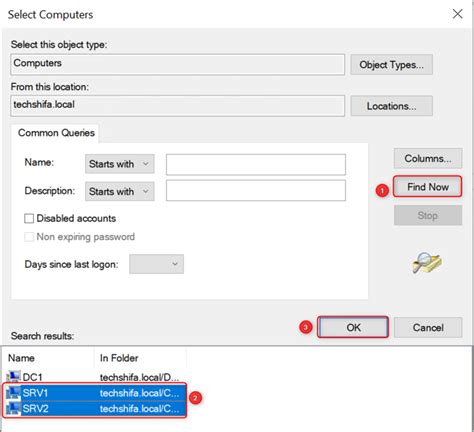Screen dimensions: 474x432
Task: Click the SRV2 computer icon
Action: 13,408
